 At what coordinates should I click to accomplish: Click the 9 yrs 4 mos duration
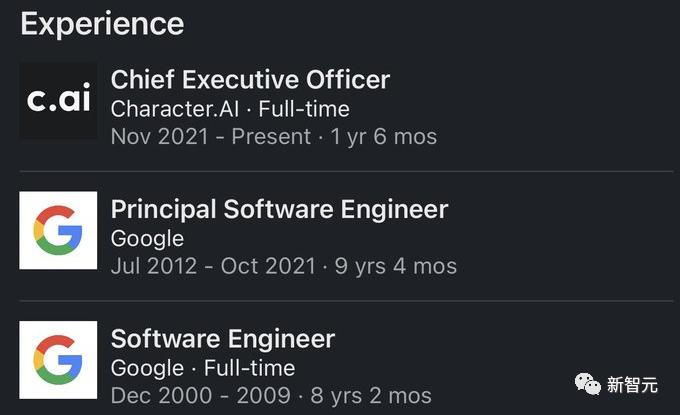tap(395, 266)
